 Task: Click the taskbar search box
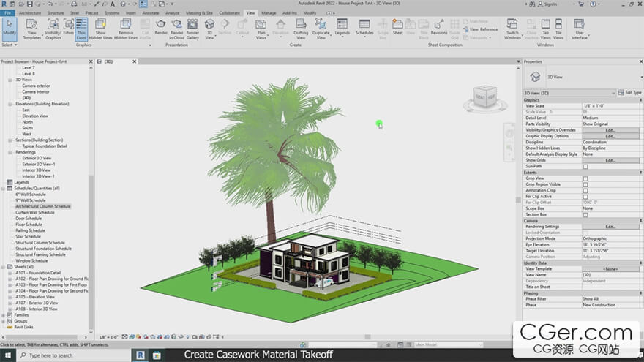73,355
